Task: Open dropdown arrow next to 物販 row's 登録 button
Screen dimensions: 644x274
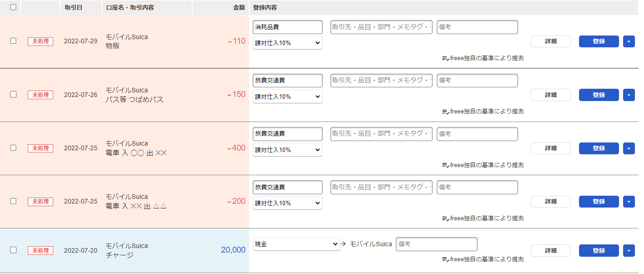Action: click(629, 41)
